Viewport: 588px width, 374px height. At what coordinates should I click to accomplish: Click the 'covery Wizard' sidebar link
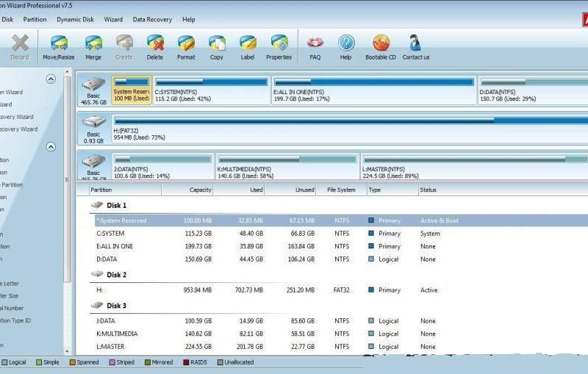(x=16, y=117)
